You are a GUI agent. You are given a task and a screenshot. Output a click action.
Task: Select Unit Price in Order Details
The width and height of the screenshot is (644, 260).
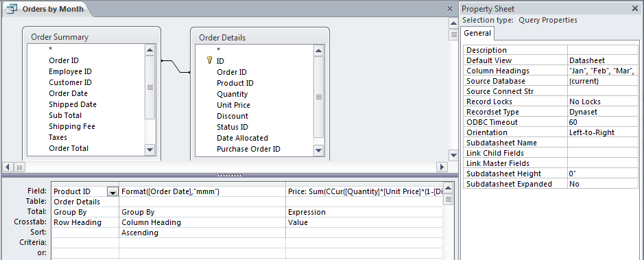click(233, 105)
